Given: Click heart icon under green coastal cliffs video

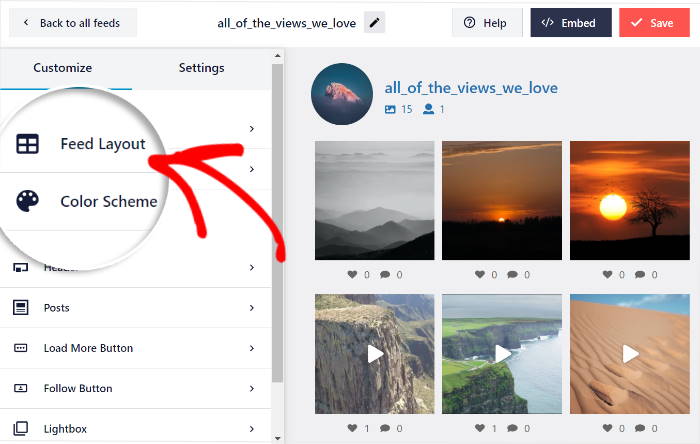Looking at the screenshot, I should coord(480,428).
